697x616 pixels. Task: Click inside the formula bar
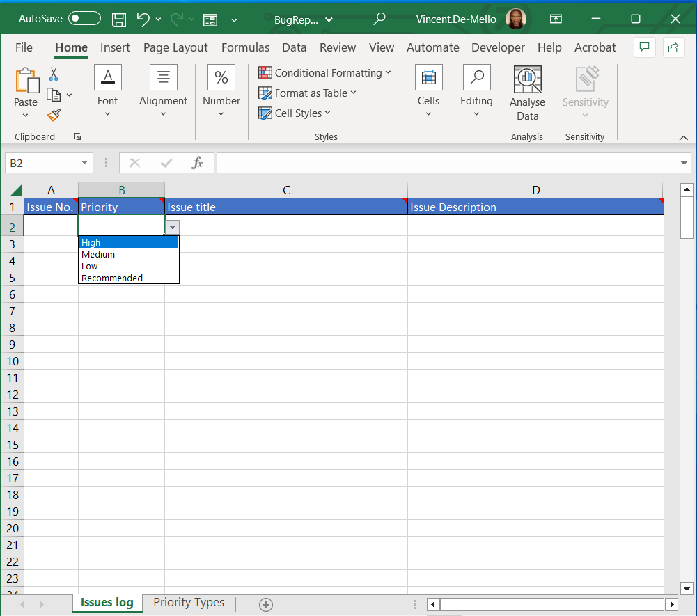(x=446, y=163)
